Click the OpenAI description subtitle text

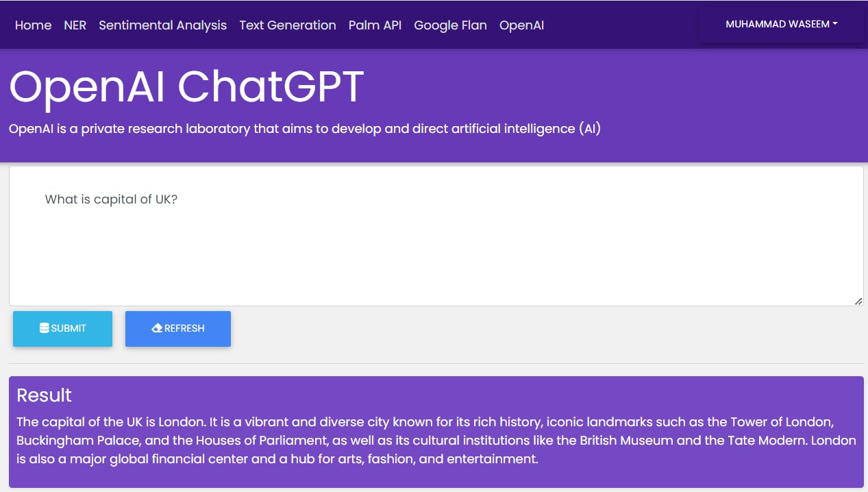(x=304, y=128)
